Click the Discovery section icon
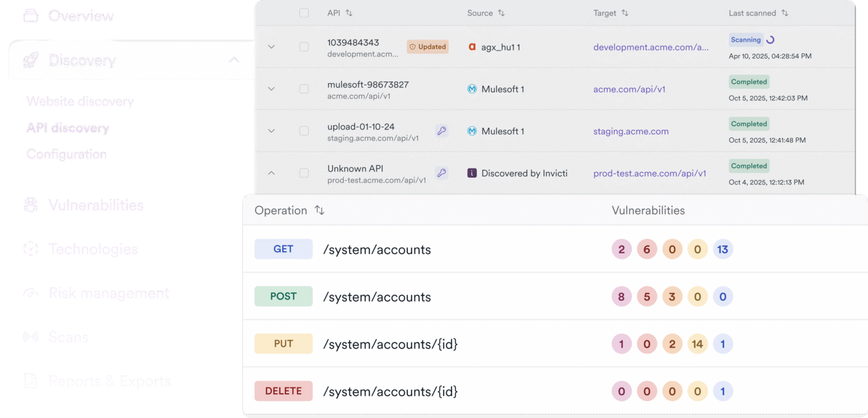Screen dimensions: 868x418 31,60
